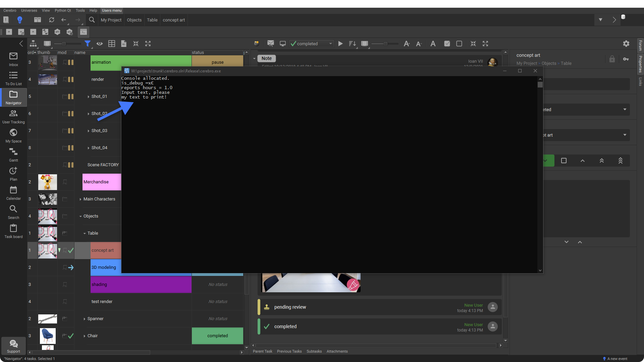Switch to the Subtasks tab
The image size is (644, 362).
click(314, 351)
